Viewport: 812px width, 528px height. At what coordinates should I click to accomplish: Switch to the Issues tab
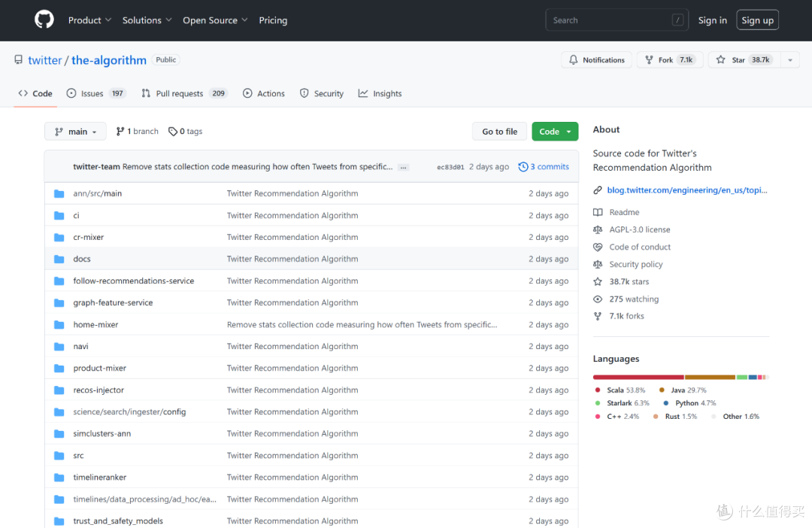[95, 93]
